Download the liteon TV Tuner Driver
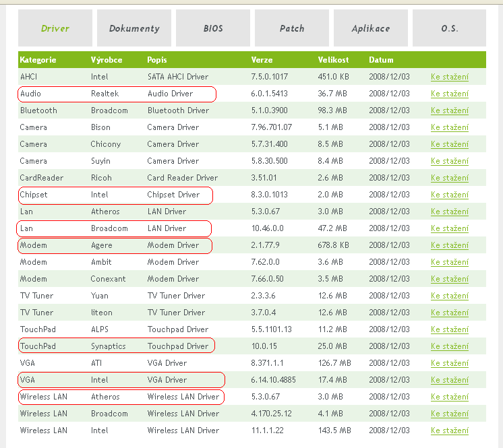Screen dimensions: 503x448 coord(450,313)
